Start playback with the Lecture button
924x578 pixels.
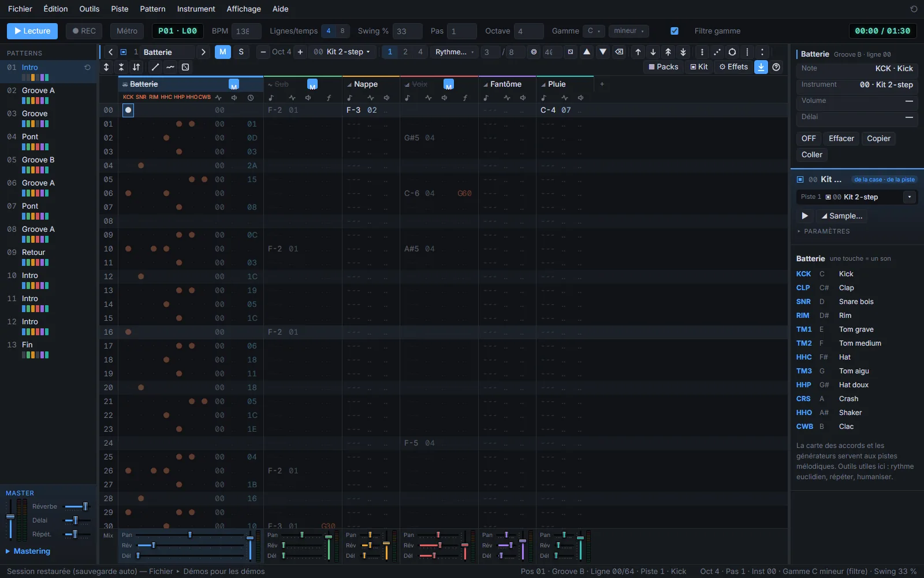(x=32, y=31)
